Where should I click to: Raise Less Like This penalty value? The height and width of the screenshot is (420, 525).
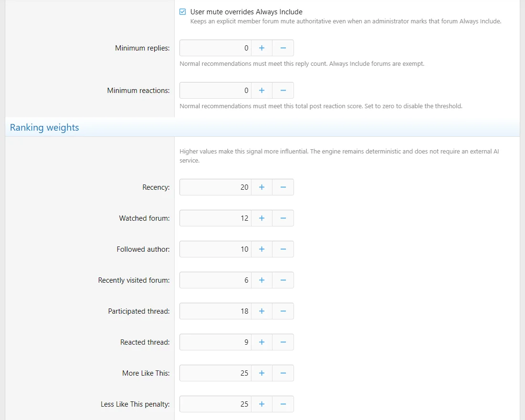262,404
